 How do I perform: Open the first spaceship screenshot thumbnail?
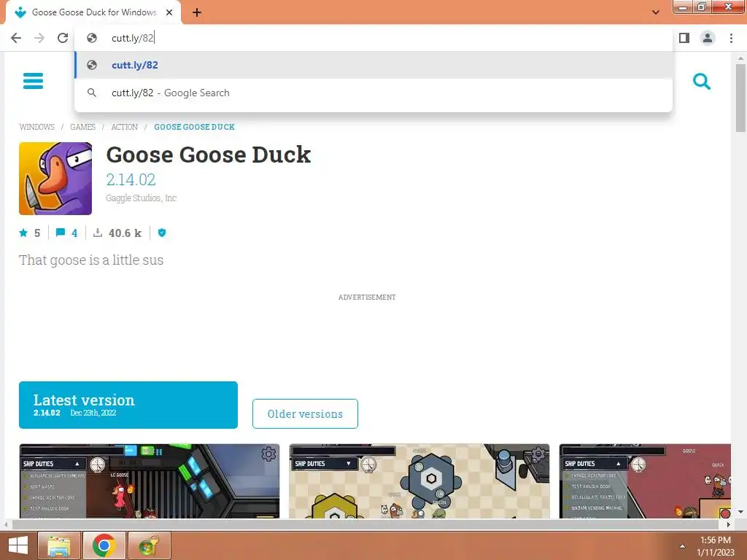[x=149, y=481]
